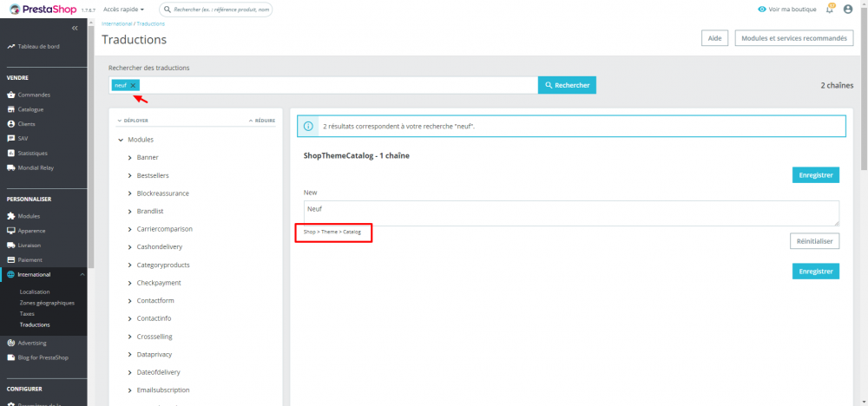
Task: Click the Neuf translation text area
Action: point(571,213)
